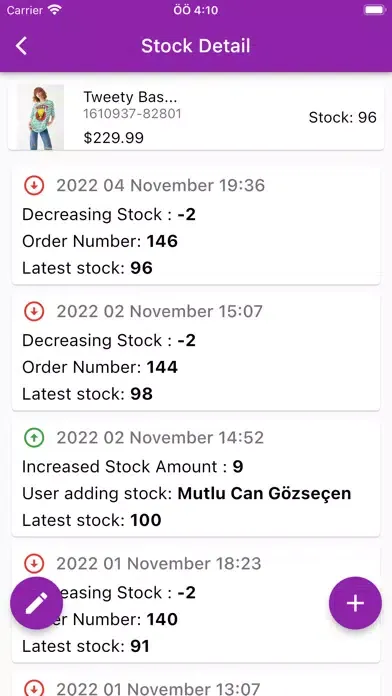Screen dimensions: 392x696
Task: Open entry with Latest stock 100
Action: 196,478
